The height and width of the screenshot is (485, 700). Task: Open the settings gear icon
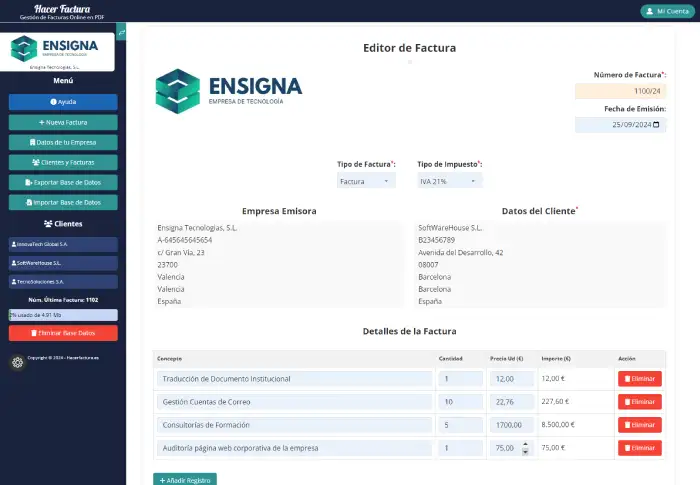click(x=17, y=362)
